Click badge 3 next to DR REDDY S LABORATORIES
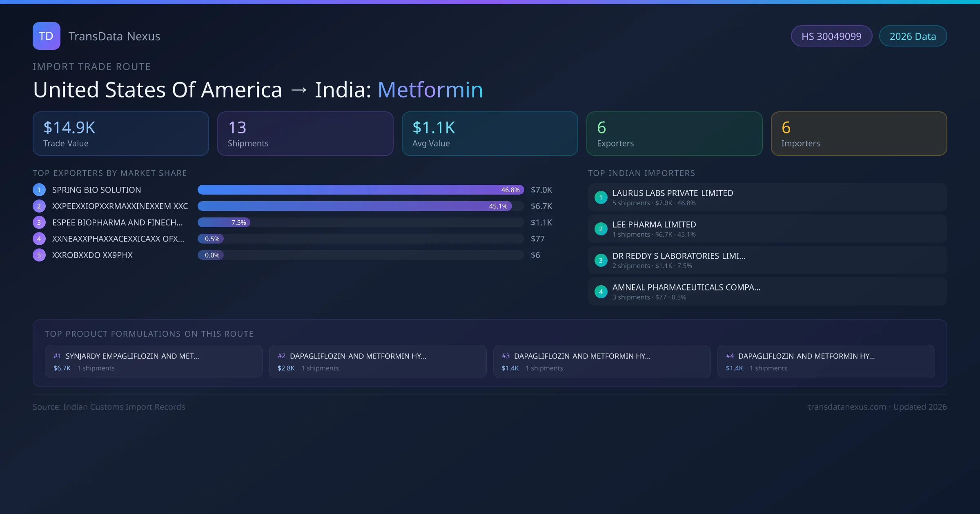This screenshot has width=980, height=514. [601, 260]
